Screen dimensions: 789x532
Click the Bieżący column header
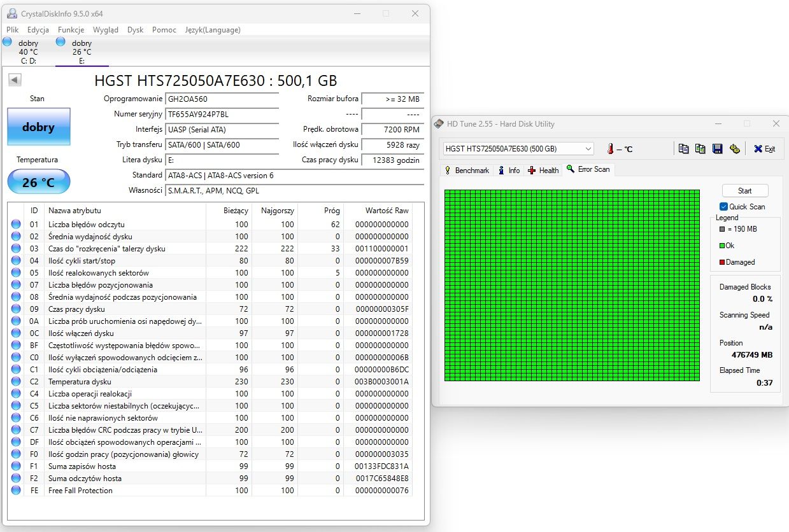[x=229, y=211]
